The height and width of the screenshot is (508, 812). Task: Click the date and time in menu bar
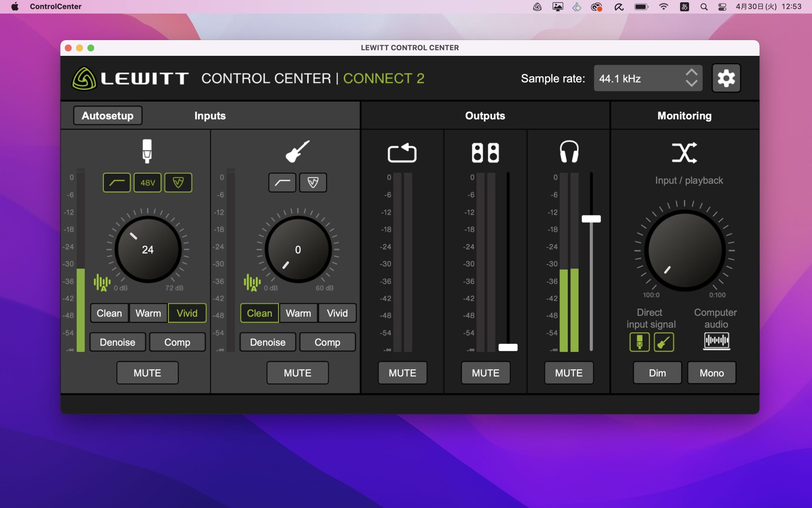(x=769, y=6)
